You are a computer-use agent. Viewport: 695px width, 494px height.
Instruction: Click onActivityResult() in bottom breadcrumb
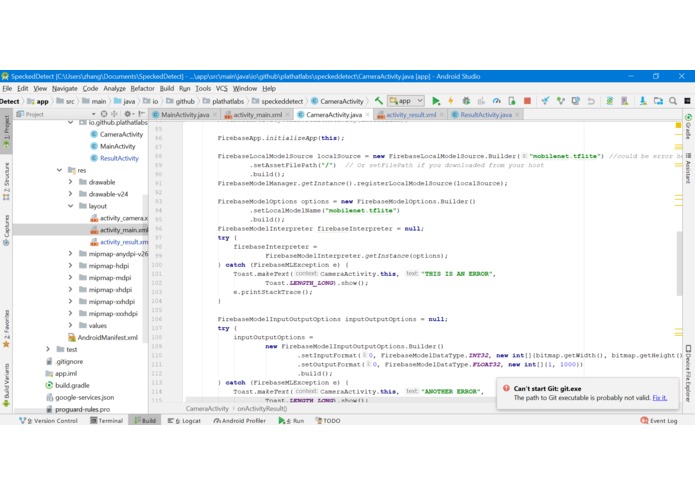[262, 408]
